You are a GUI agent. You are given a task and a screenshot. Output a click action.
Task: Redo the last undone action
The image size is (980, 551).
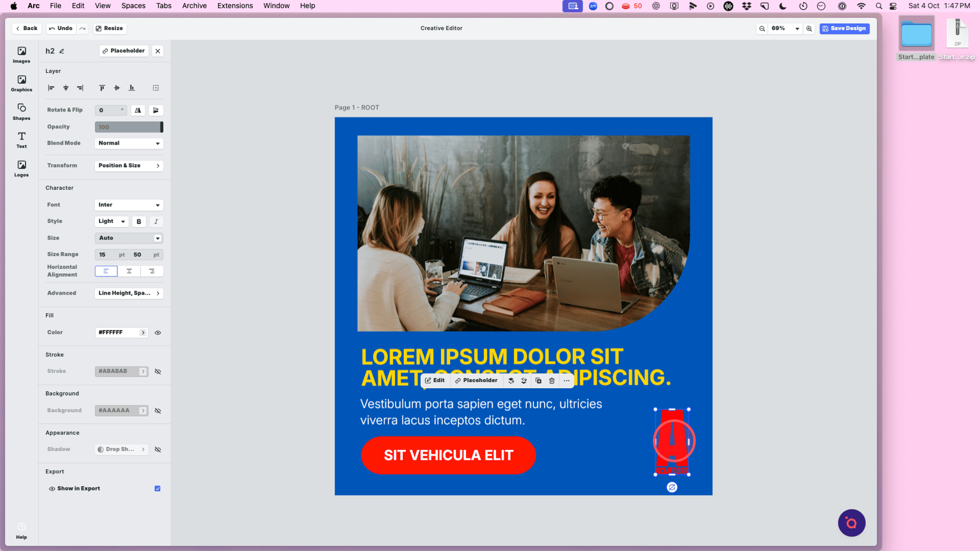83,28
